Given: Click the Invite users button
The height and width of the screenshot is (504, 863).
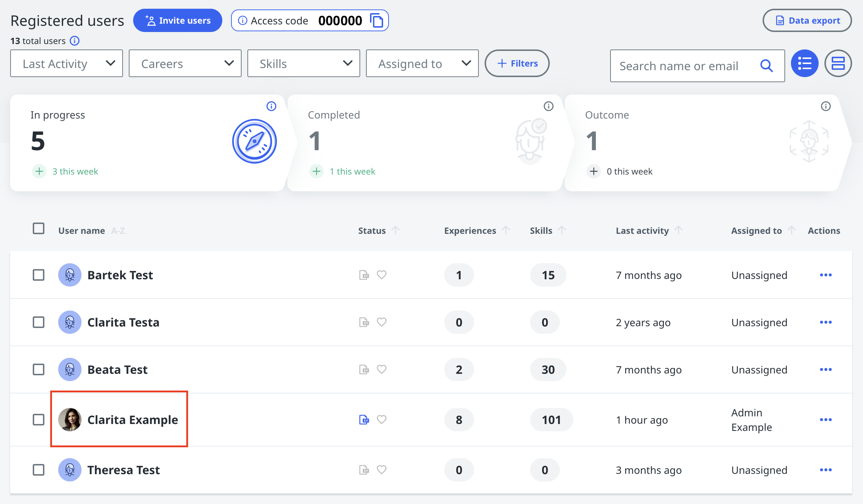Looking at the screenshot, I should click(178, 20).
